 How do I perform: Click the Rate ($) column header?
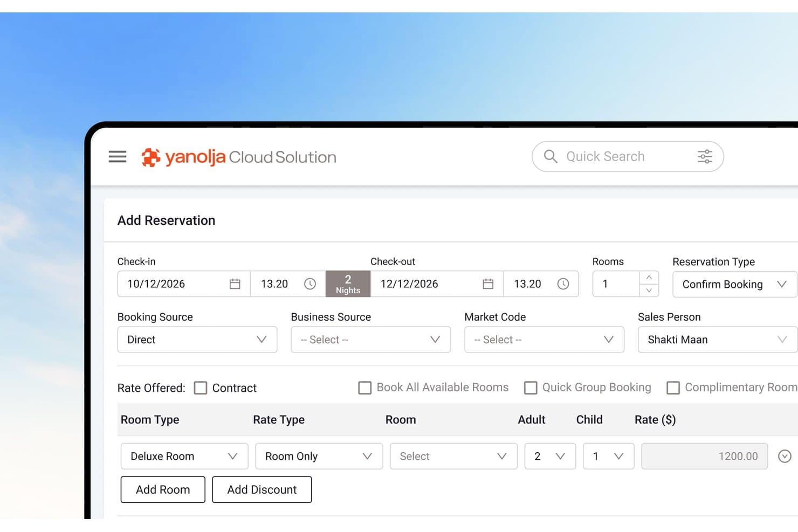(x=655, y=419)
